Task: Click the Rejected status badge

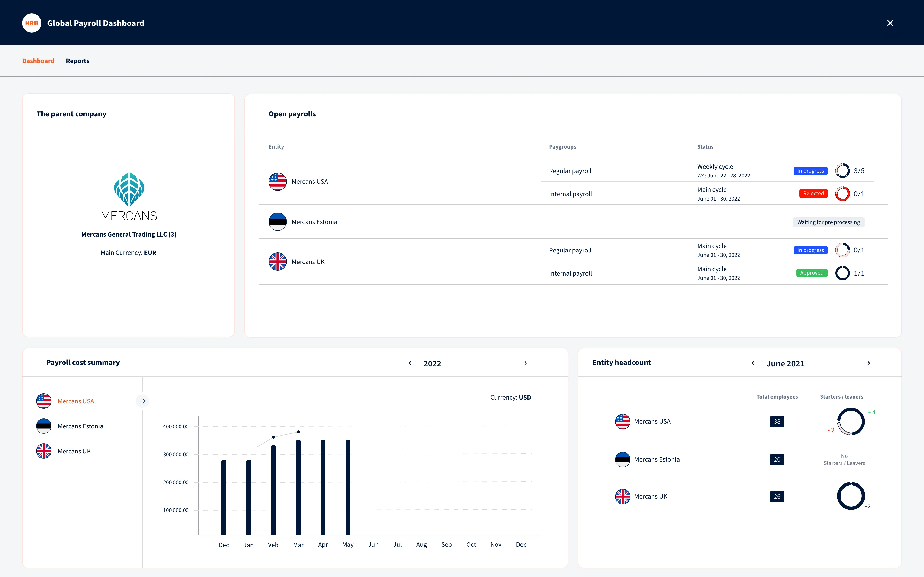Action: pos(813,194)
